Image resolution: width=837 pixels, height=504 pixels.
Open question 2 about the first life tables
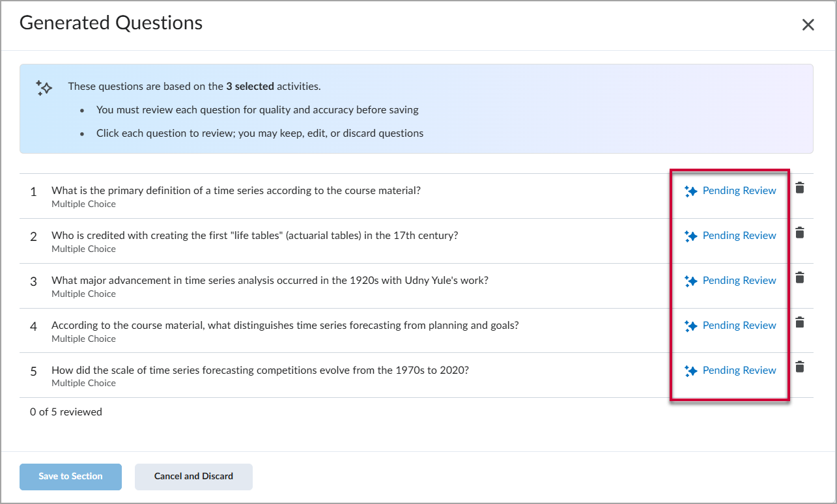tap(255, 236)
